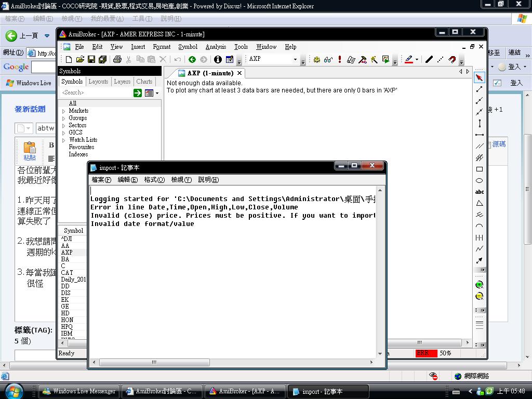The image size is (532, 399).
Task: Click the green search Go arrow in Symbols panel
Action: coord(137,93)
